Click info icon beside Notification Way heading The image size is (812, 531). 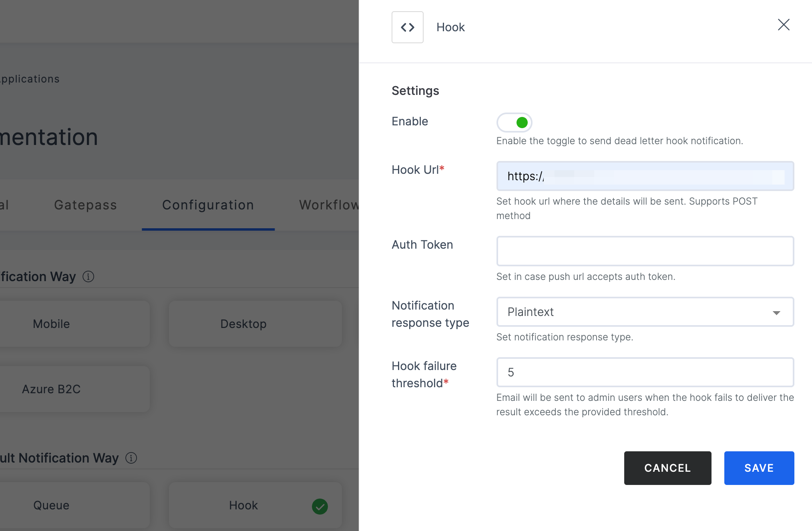click(88, 276)
